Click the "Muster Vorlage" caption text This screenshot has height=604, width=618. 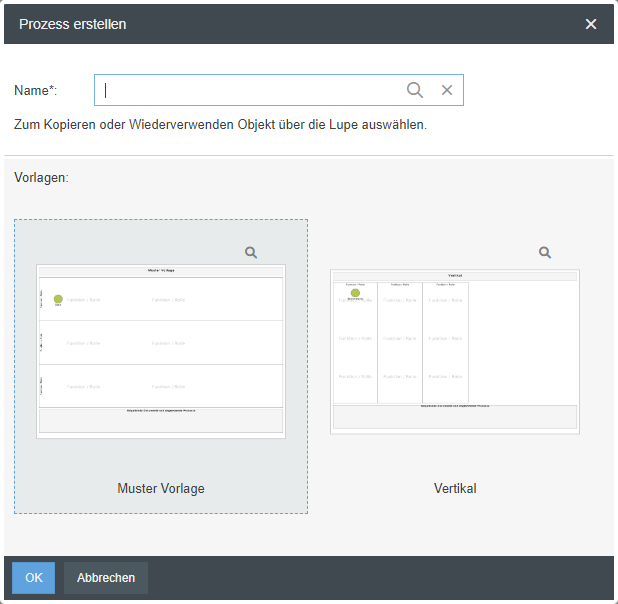161,489
